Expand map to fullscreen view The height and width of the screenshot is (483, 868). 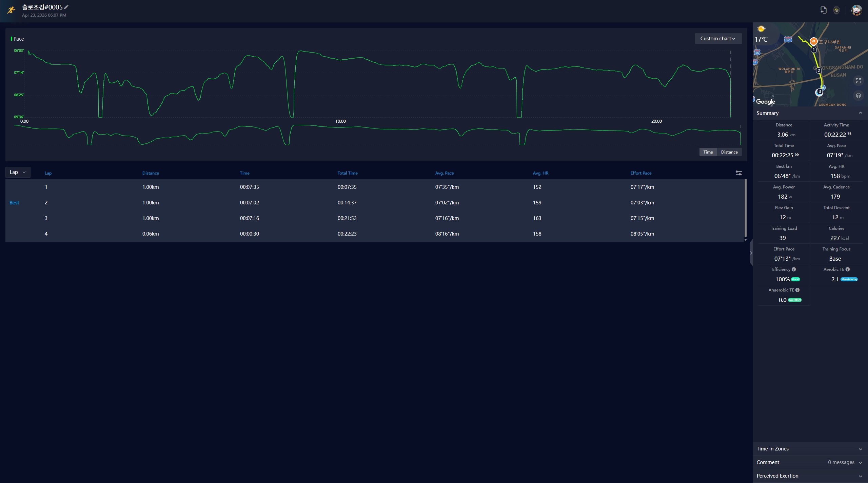(858, 81)
